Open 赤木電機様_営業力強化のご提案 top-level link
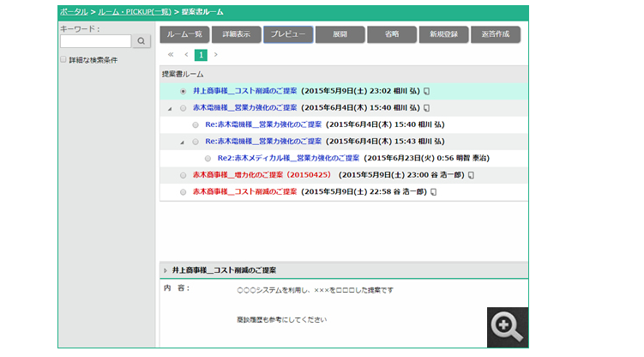Screen dimensions: 644x357 244,107
